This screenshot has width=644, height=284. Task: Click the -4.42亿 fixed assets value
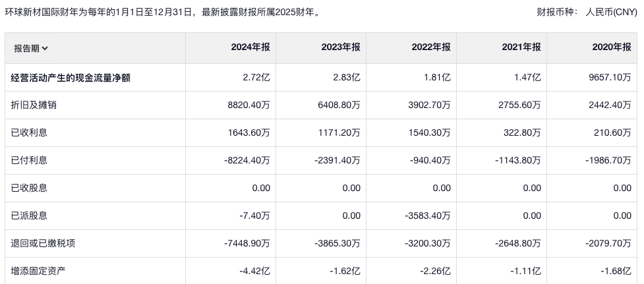click(x=254, y=271)
